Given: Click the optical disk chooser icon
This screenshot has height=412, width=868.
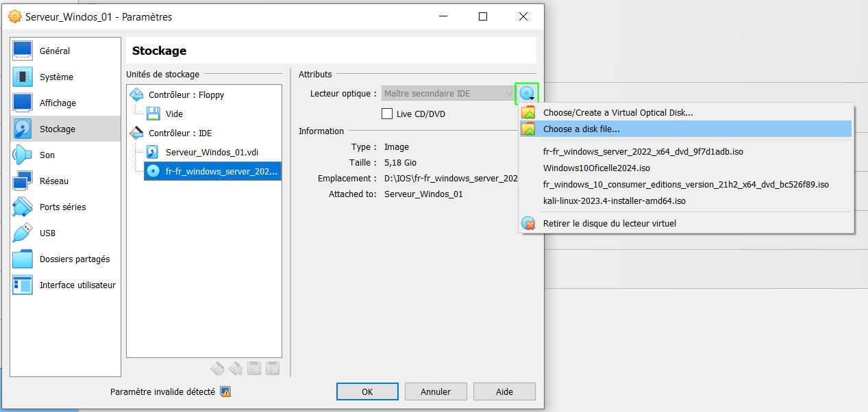Looking at the screenshot, I should [526, 93].
